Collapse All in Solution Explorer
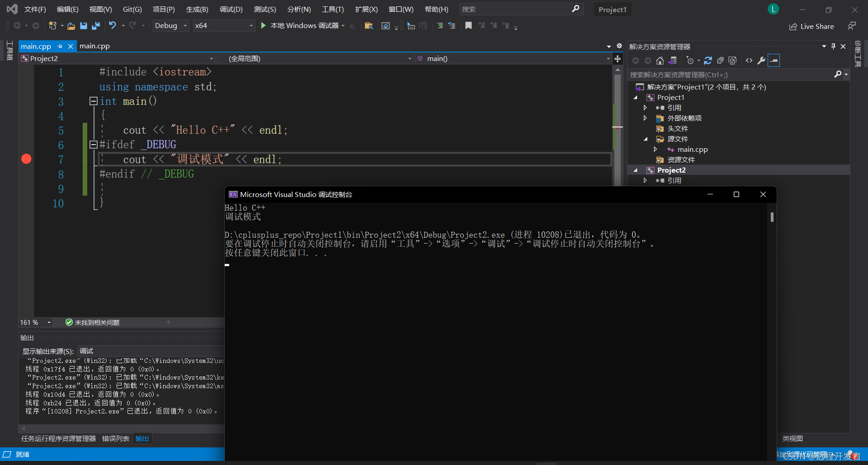The height and width of the screenshot is (465, 868). coord(720,61)
